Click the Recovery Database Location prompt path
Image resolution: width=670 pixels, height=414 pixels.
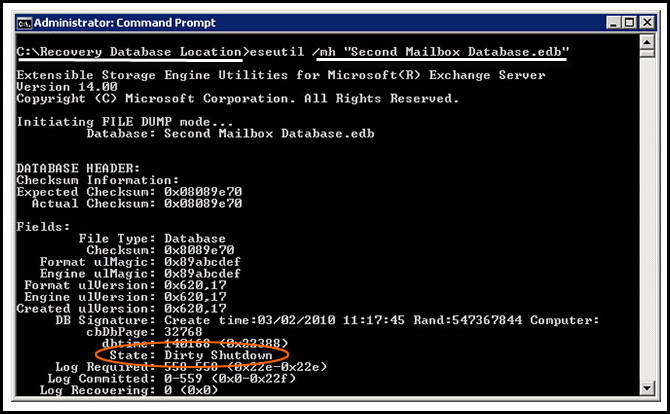pos(129,52)
